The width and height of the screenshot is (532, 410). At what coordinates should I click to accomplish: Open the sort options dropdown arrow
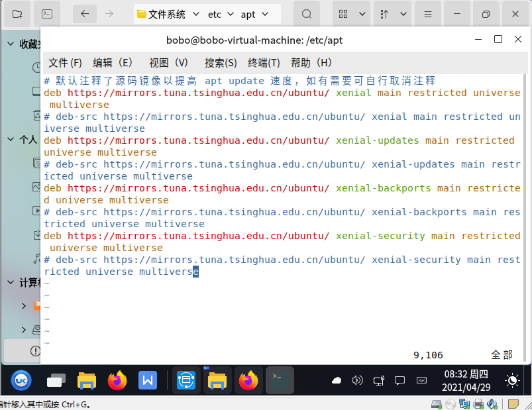coord(403,14)
